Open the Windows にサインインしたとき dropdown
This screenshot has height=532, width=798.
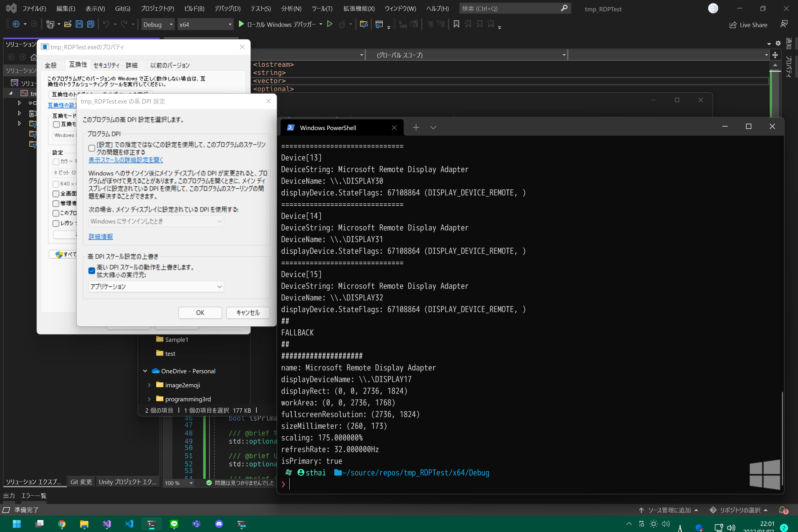point(156,221)
